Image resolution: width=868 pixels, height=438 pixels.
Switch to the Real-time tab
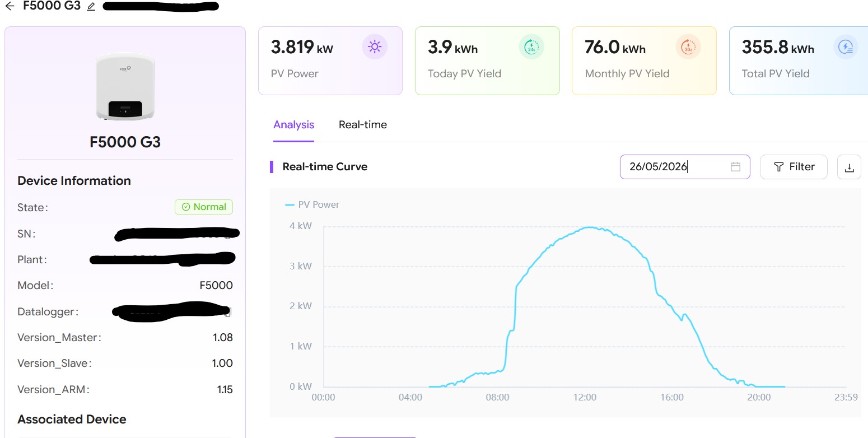[363, 125]
